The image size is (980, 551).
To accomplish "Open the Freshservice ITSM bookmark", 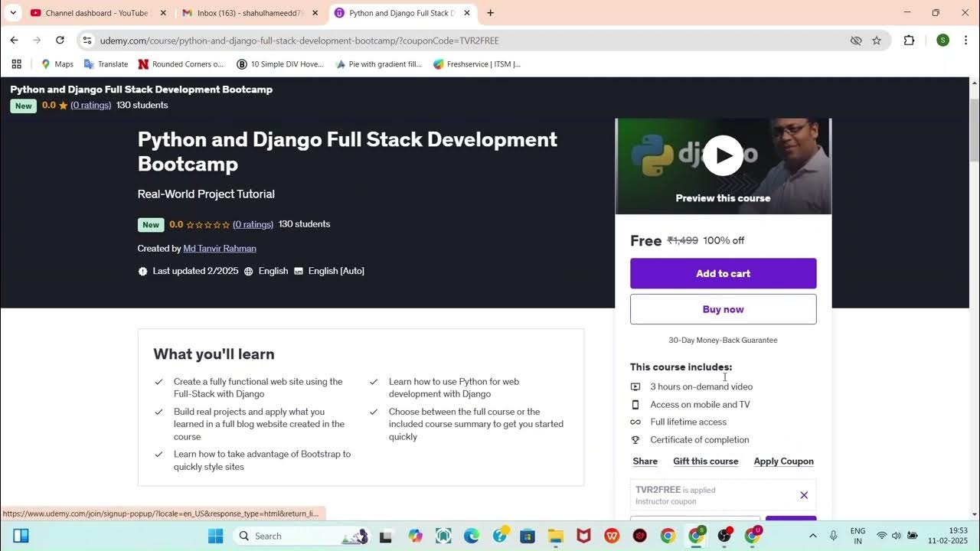I will (477, 64).
